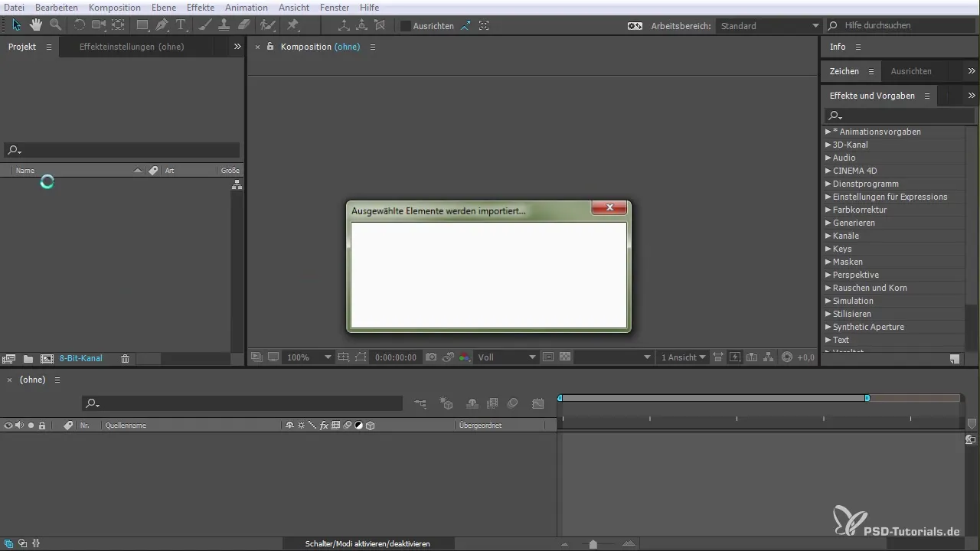Switch to Effekteinstellungen (ohne) tab
This screenshot has height=551, width=980.
(132, 47)
